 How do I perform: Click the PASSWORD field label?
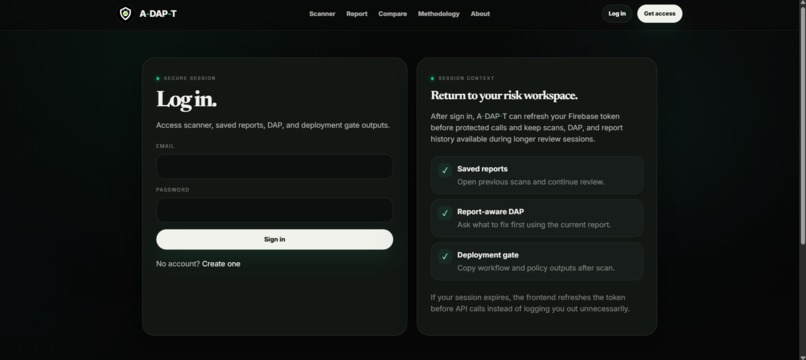tap(173, 190)
